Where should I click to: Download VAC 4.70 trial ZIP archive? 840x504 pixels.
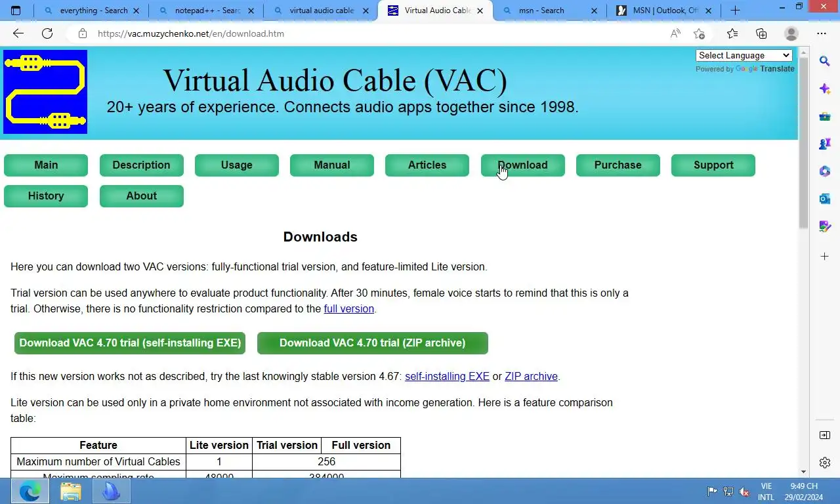click(373, 343)
